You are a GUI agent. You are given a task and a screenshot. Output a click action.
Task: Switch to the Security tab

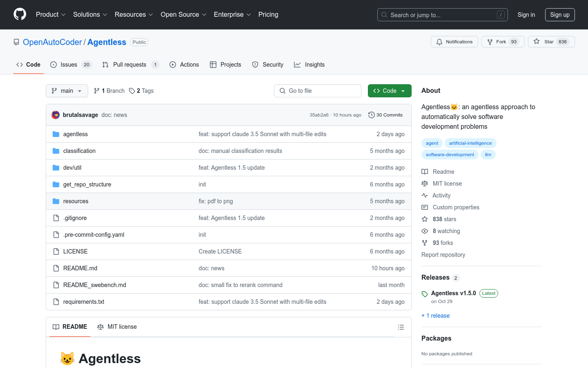coord(268,65)
